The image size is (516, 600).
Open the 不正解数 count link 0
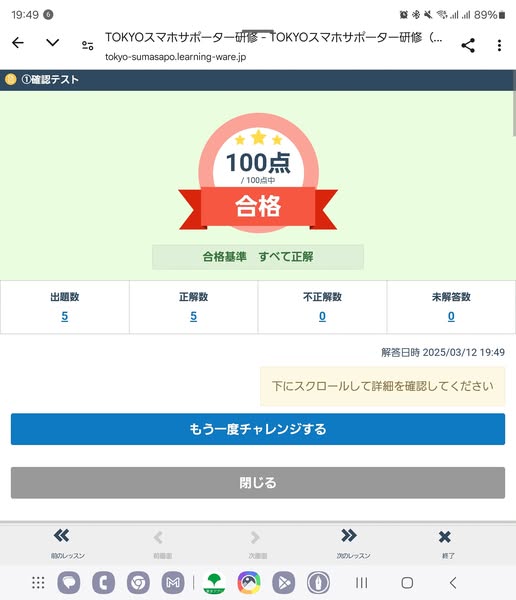point(322,316)
